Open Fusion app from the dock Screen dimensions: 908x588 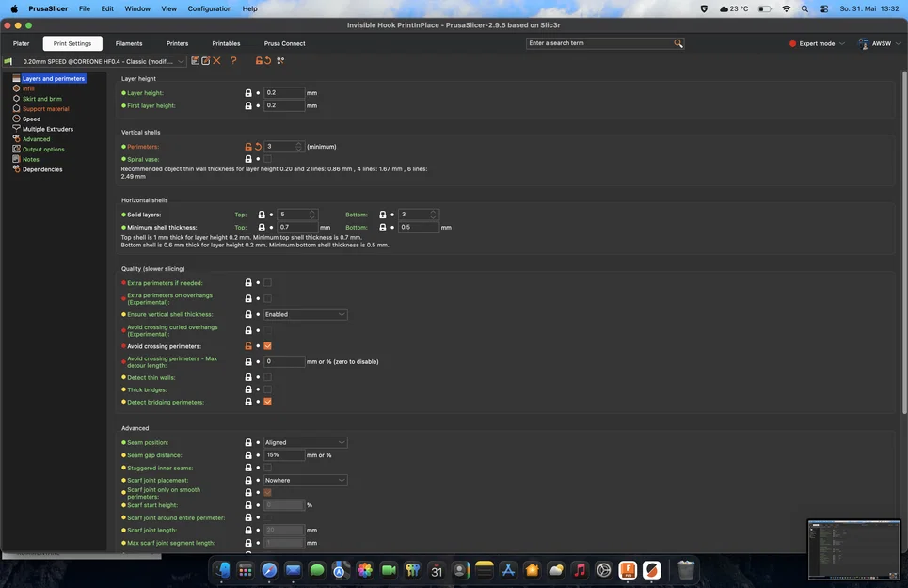[x=628, y=570]
